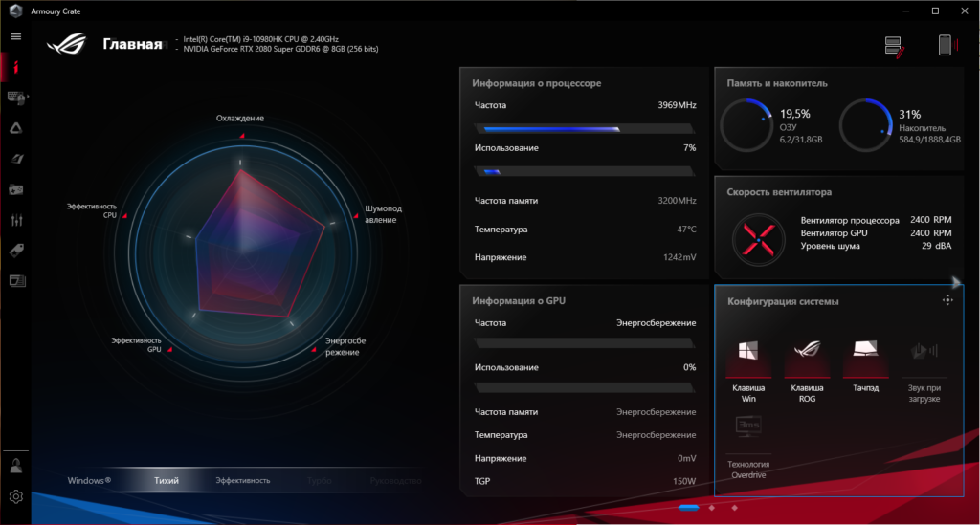Screen dimensions: 980x525
Task: Toggle the Тачпэд setting
Action: (865, 365)
